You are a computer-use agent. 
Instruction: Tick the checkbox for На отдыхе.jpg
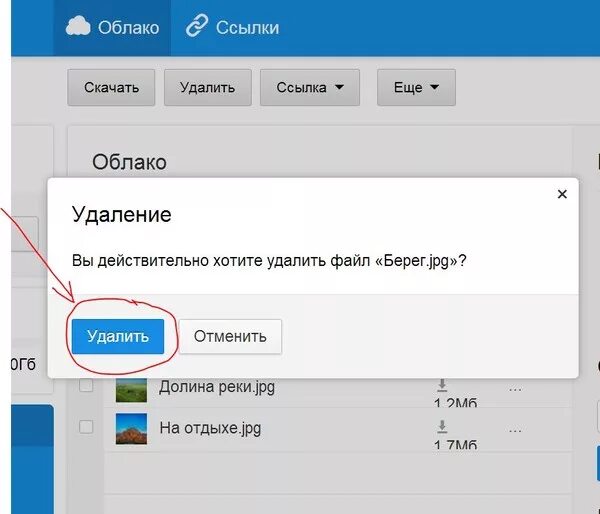(86, 427)
